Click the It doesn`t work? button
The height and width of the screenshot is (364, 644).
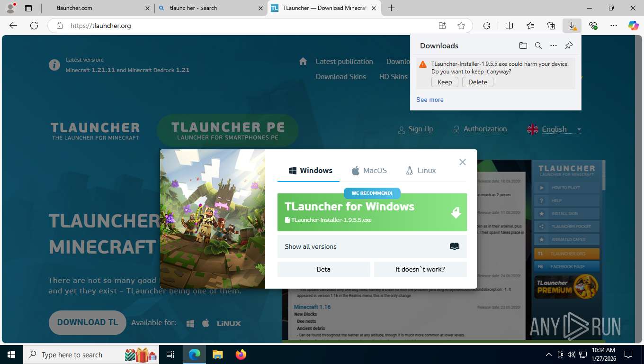(420, 269)
